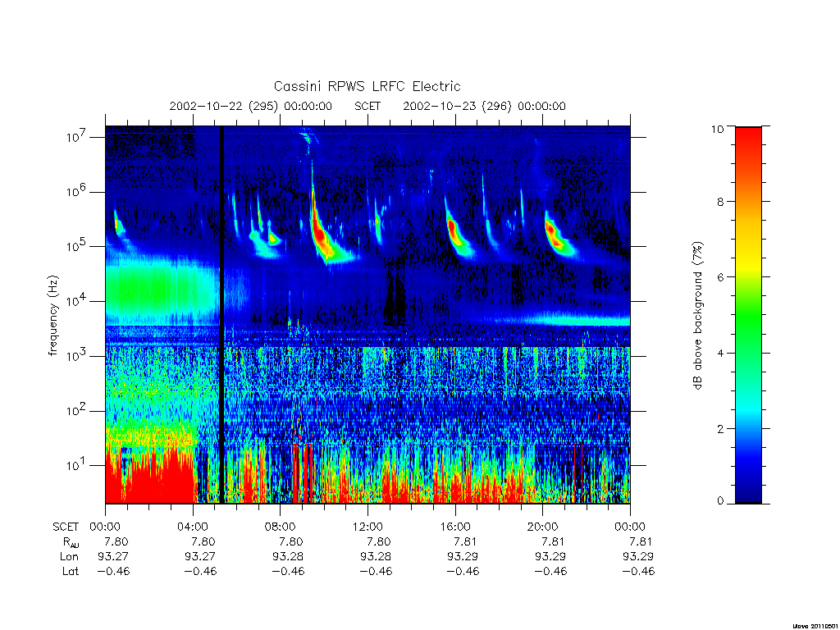Click the Lat value -0.46 under 08:00
Screen dimensions: 840x630
288,571
